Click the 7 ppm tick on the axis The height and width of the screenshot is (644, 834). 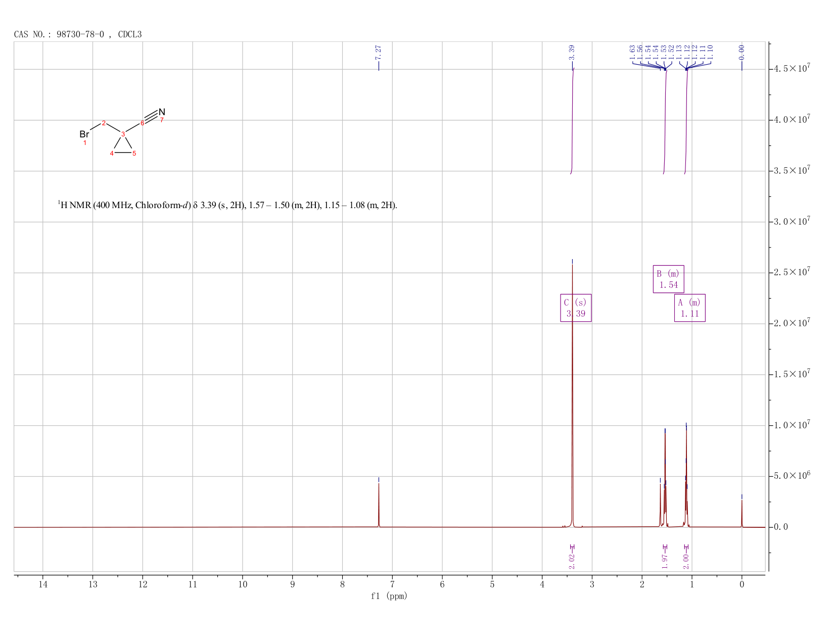[392, 584]
